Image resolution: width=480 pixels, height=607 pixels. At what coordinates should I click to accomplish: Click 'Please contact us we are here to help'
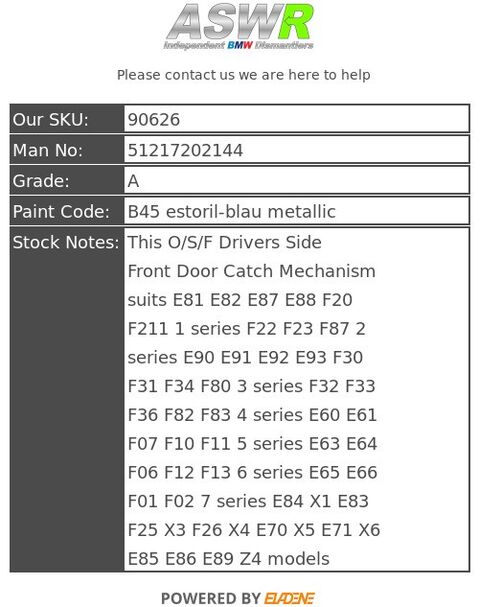coord(243,75)
